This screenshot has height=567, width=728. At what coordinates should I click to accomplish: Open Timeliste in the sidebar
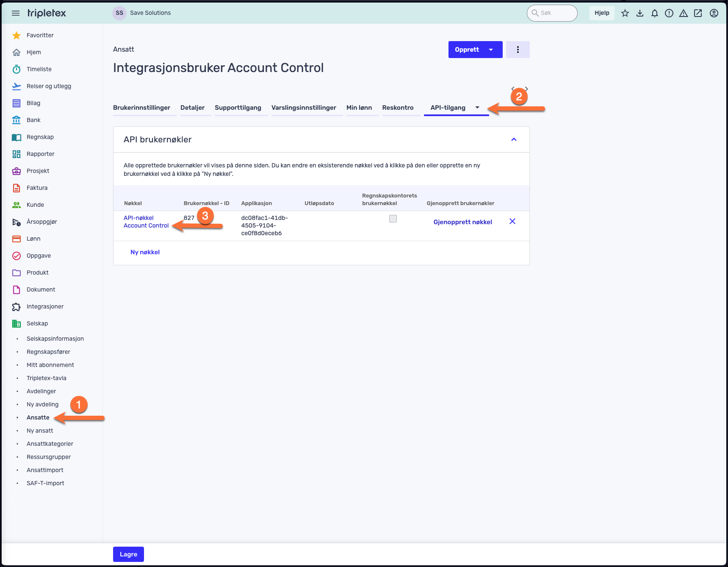pyautogui.click(x=39, y=69)
